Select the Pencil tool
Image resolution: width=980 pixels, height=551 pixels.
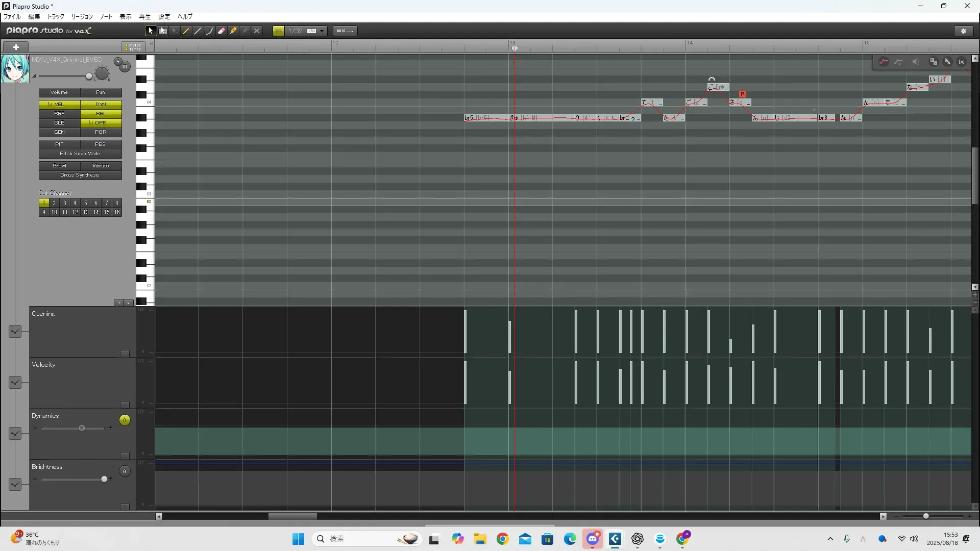[186, 31]
